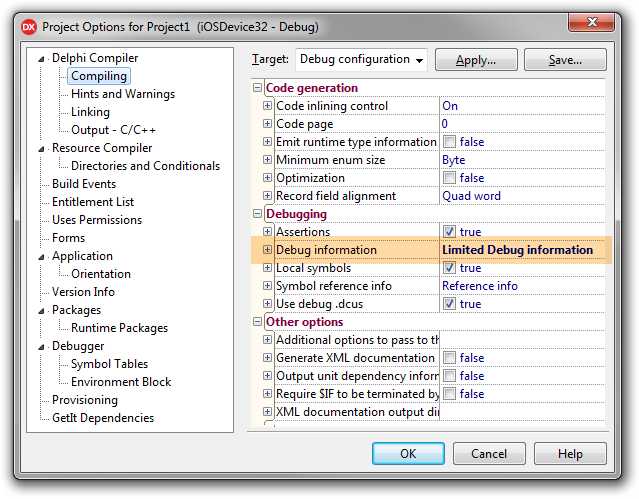
Task: Expand Record field alignment row
Action: tap(267, 196)
